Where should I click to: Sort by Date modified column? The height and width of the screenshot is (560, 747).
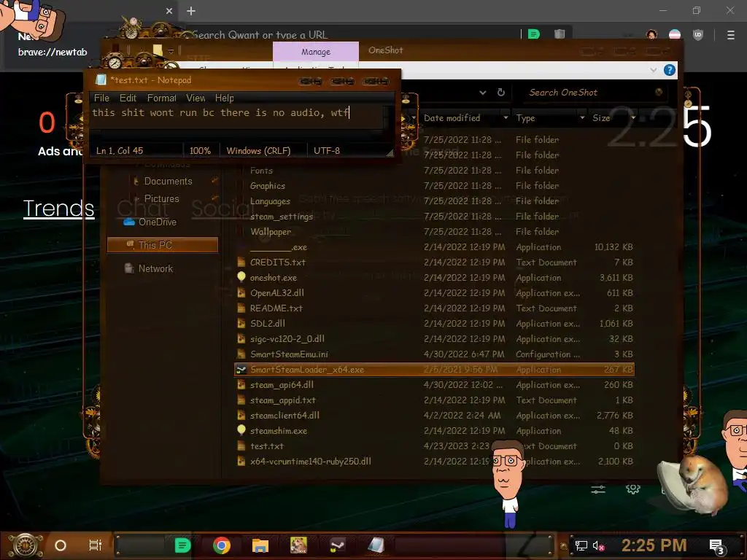[x=452, y=117]
